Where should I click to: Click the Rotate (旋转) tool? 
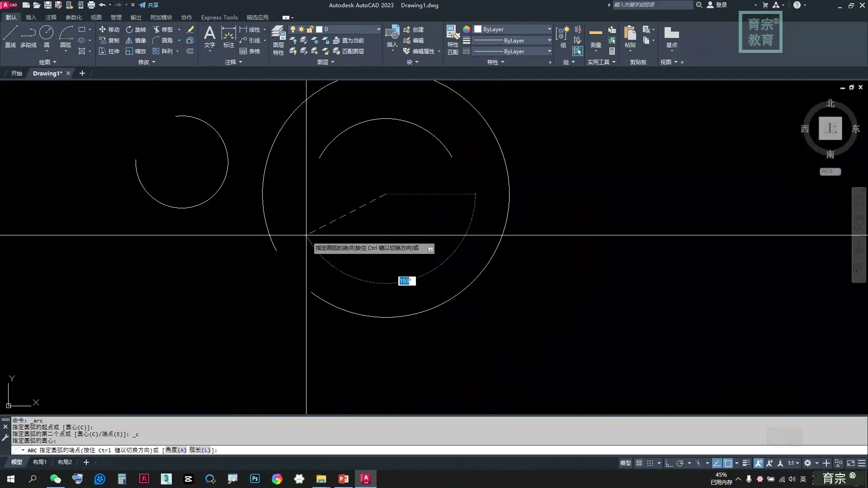[x=136, y=29]
